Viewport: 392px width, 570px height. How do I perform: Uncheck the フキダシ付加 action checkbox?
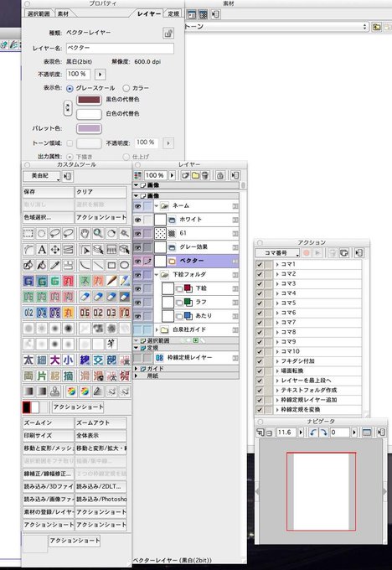pos(260,361)
